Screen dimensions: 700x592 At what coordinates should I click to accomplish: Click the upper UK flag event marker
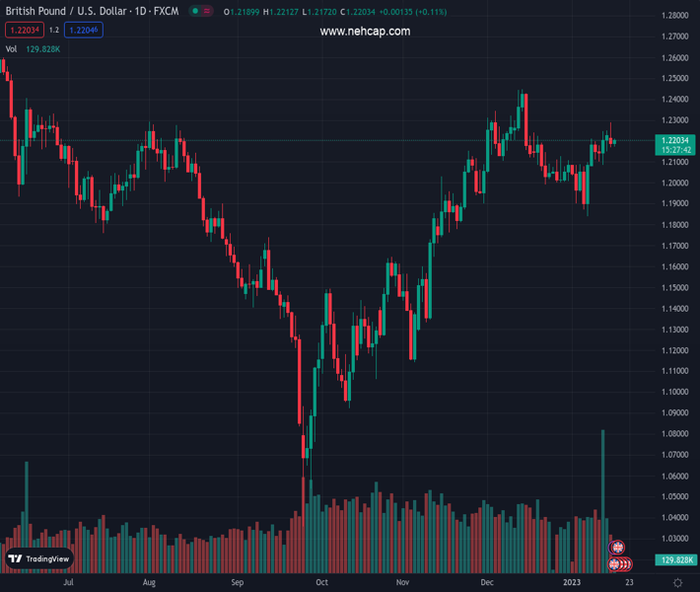(x=618, y=548)
